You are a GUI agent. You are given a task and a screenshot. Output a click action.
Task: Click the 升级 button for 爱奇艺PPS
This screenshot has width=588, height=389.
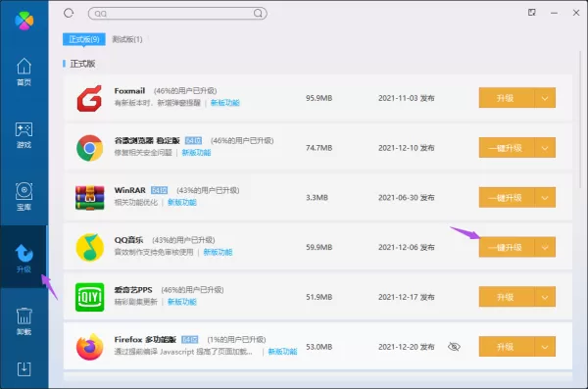507,297
